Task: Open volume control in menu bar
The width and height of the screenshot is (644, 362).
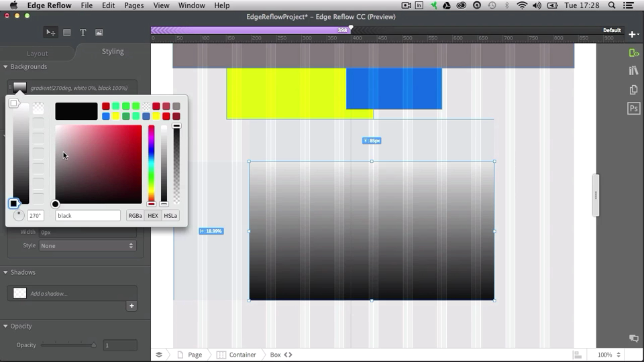Action: [537, 5]
